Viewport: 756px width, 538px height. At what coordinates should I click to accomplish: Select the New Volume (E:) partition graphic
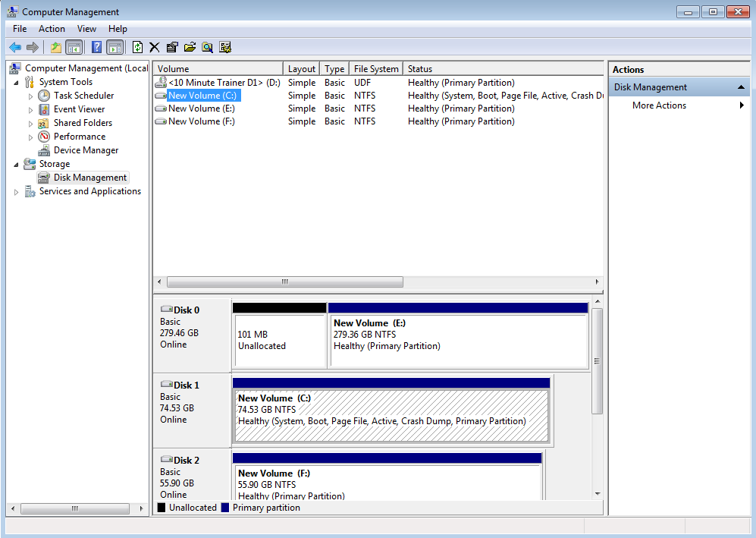click(458, 336)
